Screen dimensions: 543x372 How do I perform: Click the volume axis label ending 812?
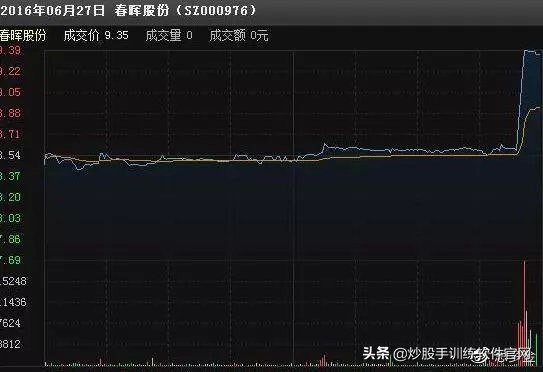pos(10,344)
